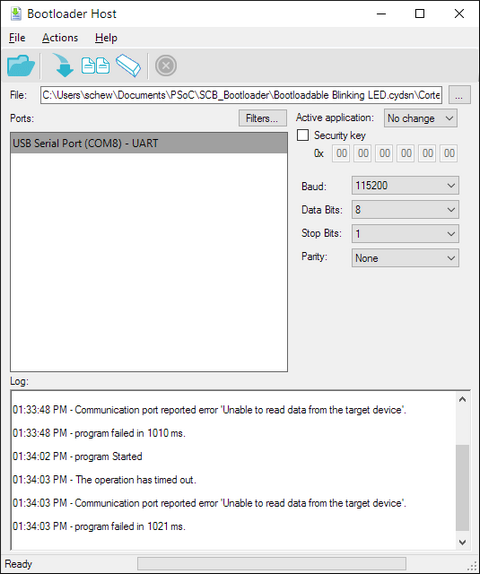The height and width of the screenshot is (574, 480).
Task: Click log line '01:34:02 PM - program Started'
Action: [x=77, y=456]
